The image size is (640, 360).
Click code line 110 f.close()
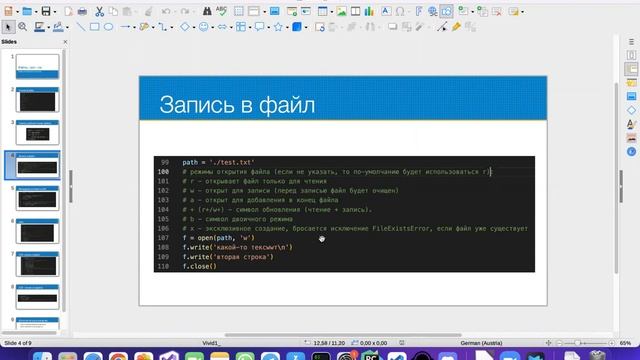(200, 267)
